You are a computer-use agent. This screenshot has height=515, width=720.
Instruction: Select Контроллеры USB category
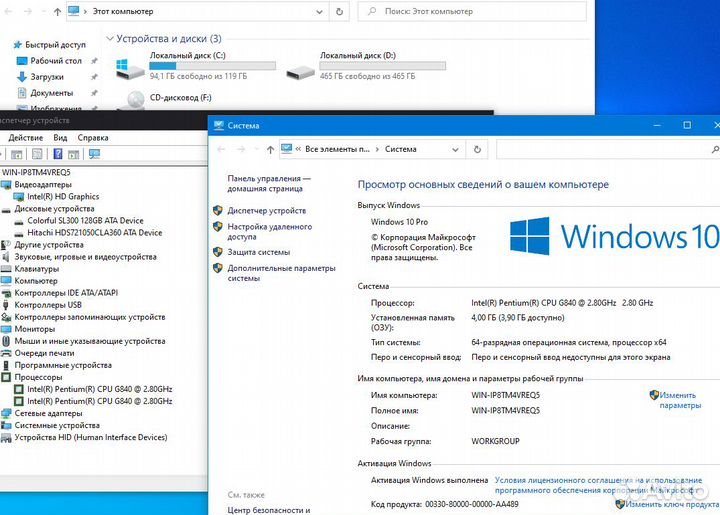click(48, 305)
